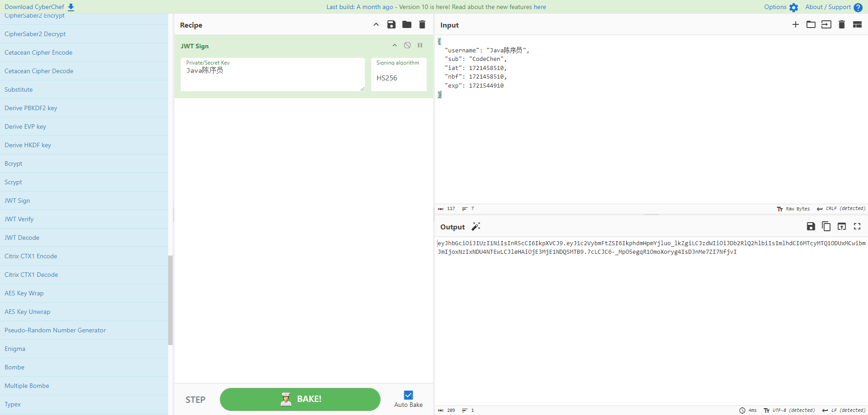Toggle the Auto Bake checkbox
The image size is (868, 415).
[x=408, y=395]
